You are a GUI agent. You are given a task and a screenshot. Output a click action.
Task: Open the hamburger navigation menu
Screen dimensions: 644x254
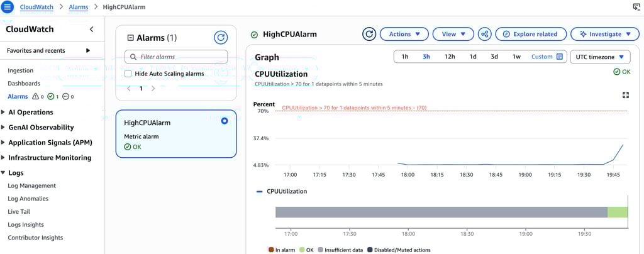(8, 7)
